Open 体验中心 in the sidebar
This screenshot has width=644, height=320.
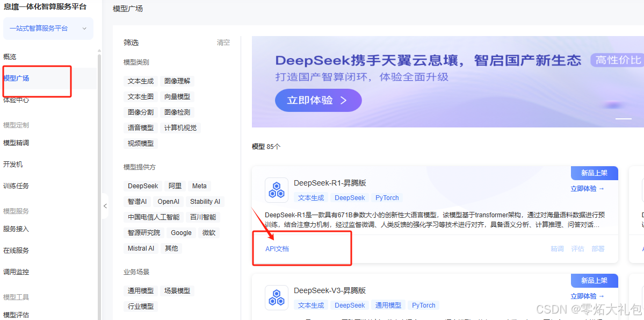pos(17,100)
